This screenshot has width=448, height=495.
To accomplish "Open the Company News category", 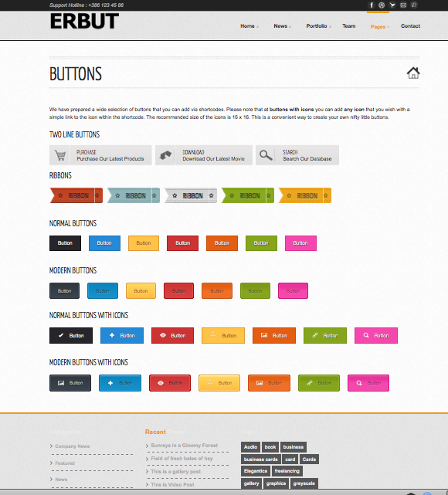I will 73,446.
